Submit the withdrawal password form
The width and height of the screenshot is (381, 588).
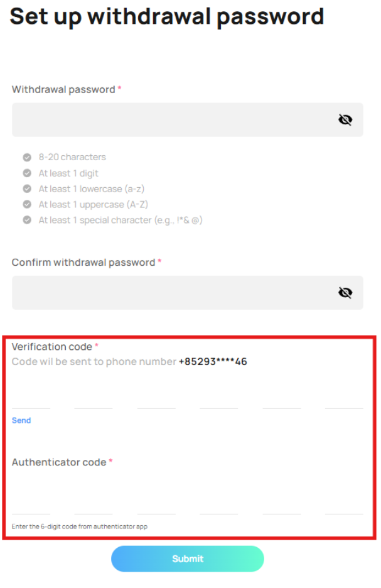[188, 558]
